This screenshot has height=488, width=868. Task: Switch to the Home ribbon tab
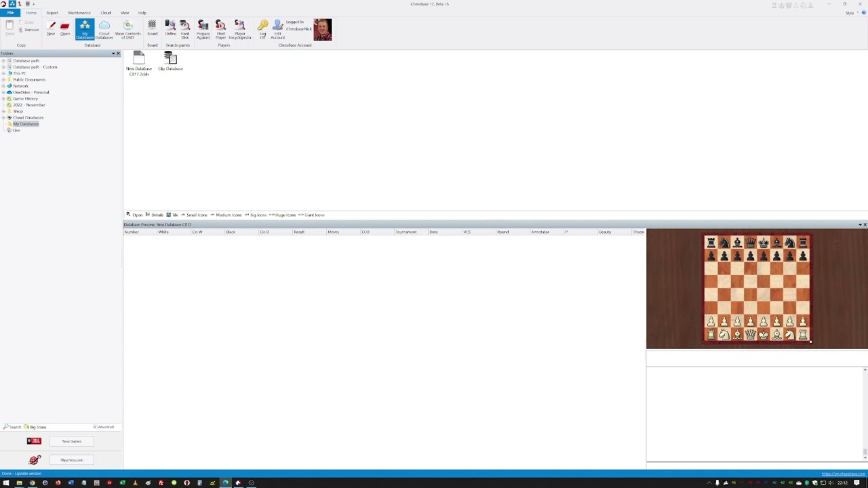(x=31, y=13)
